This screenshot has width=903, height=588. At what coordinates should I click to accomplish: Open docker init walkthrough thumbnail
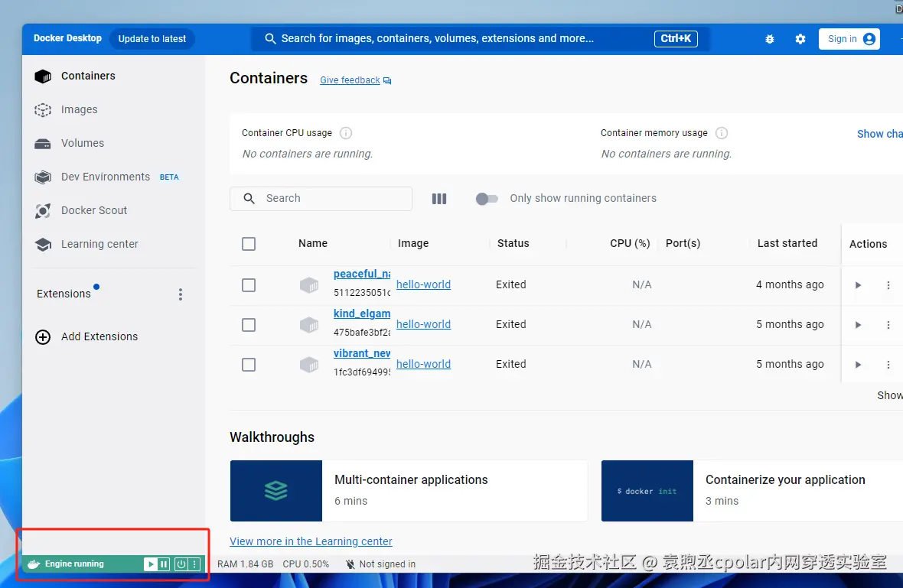point(647,491)
